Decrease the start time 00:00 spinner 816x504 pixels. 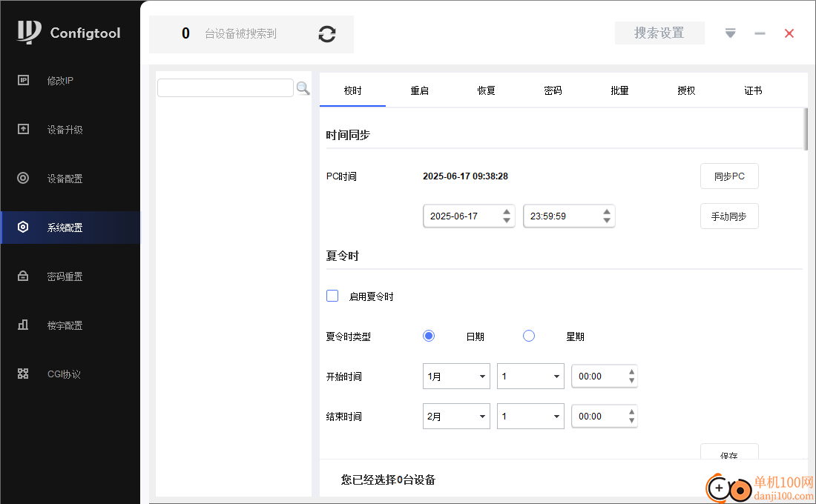pyautogui.click(x=631, y=381)
